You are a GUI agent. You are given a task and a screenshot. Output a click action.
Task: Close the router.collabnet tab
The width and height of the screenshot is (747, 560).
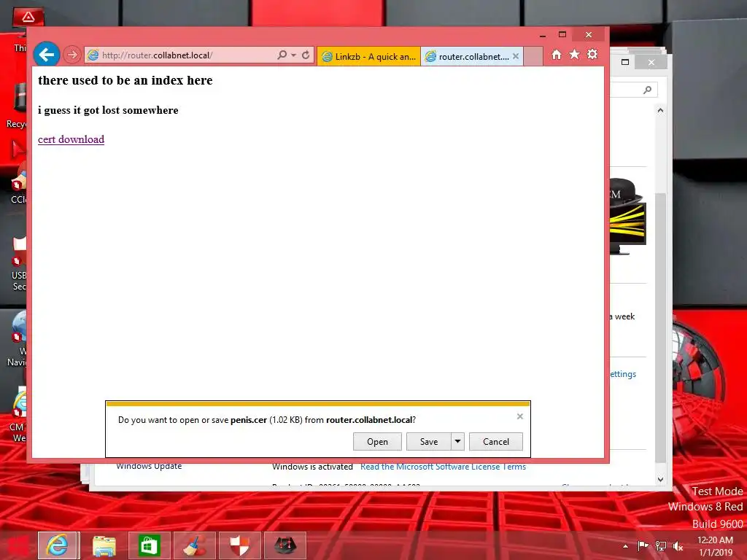516,56
